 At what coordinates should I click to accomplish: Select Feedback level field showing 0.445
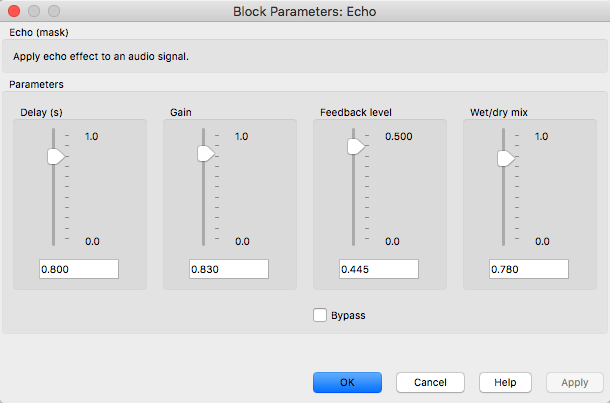pos(378,269)
